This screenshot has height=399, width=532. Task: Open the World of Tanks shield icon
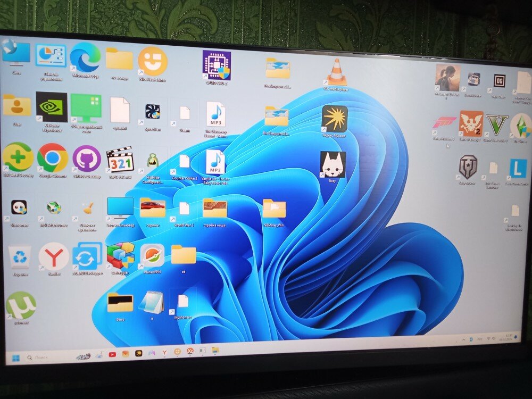(468, 170)
